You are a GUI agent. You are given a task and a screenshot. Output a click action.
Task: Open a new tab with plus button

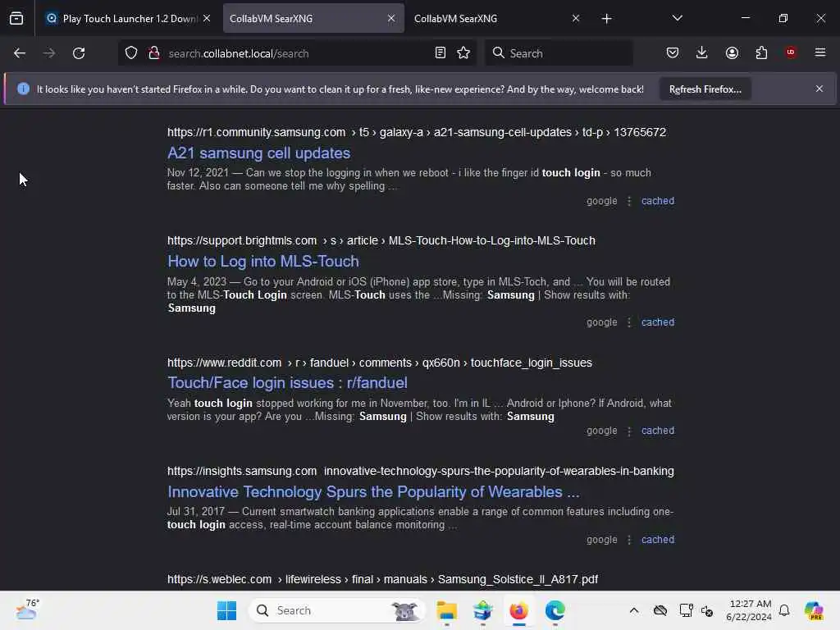(606, 19)
